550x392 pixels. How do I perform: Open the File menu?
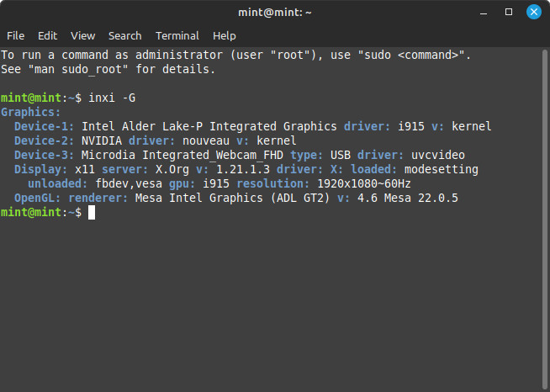15,36
